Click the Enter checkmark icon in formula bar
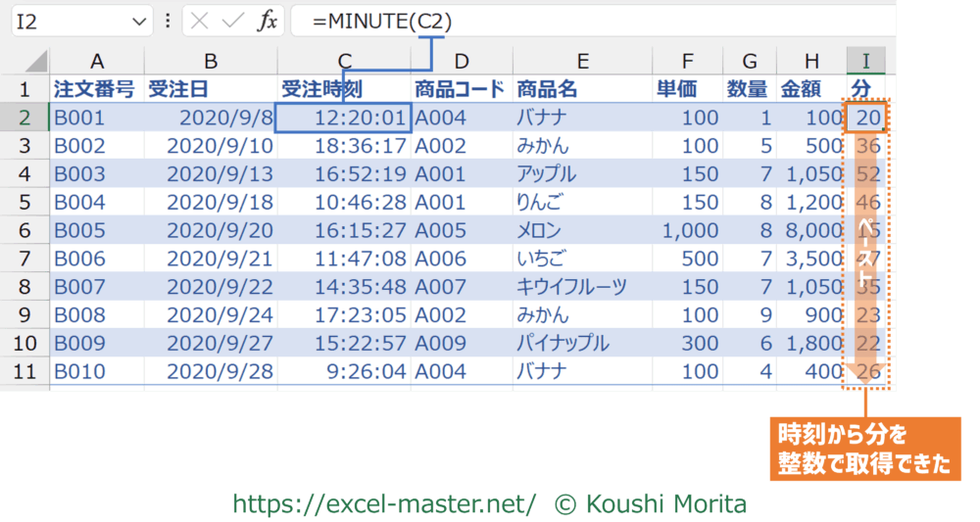 [233, 22]
